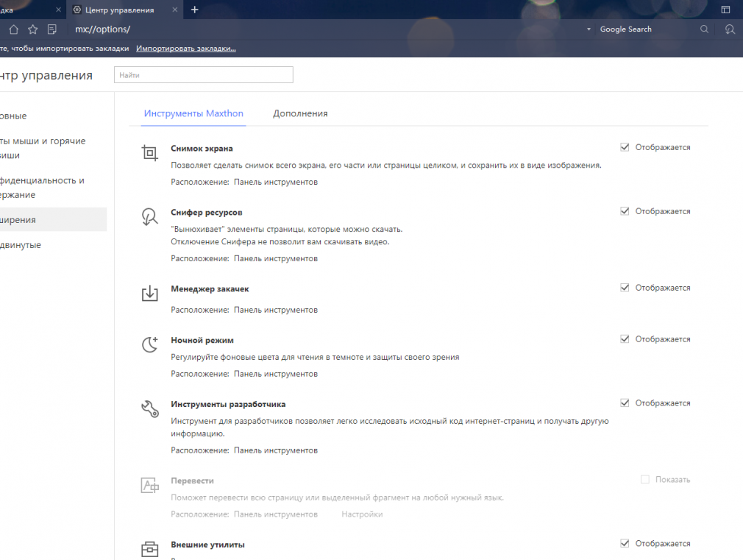
Task: Uncheck Отображается for Внешние утилиты
Action: tap(625, 543)
